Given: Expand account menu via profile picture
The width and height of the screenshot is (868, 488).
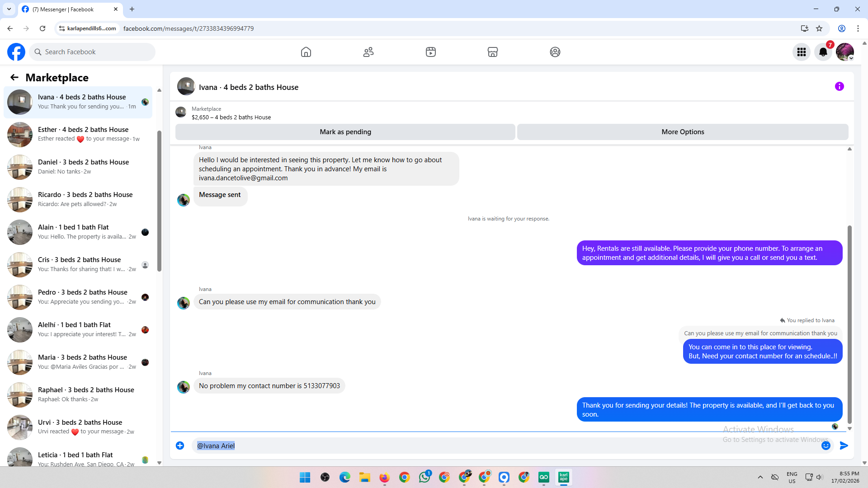Looking at the screenshot, I should click(844, 52).
